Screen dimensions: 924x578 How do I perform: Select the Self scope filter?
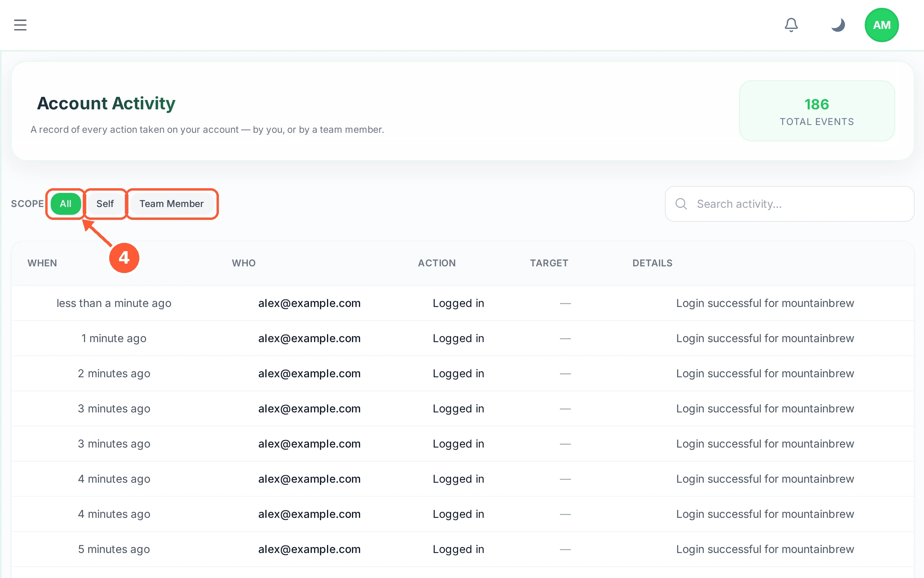105,204
